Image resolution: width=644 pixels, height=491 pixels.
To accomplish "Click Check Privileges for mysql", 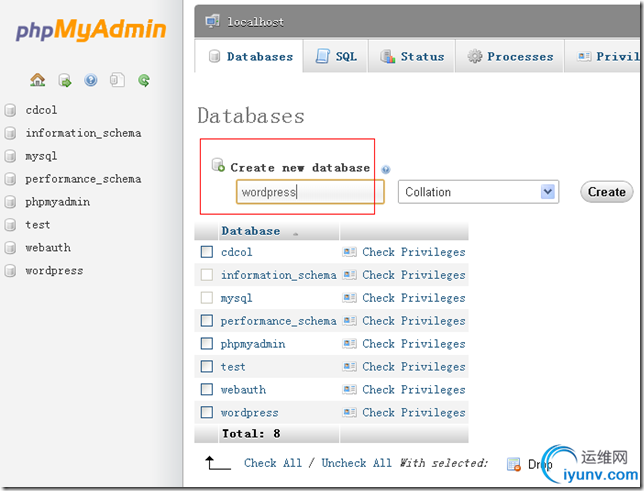I will pyautogui.click(x=414, y=298).
